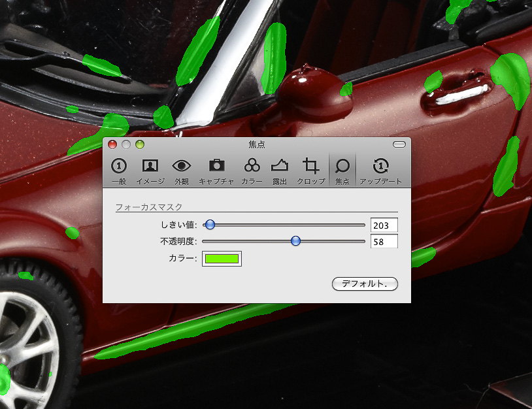Toggle the toolbar with the pill button

coord(399,144)
